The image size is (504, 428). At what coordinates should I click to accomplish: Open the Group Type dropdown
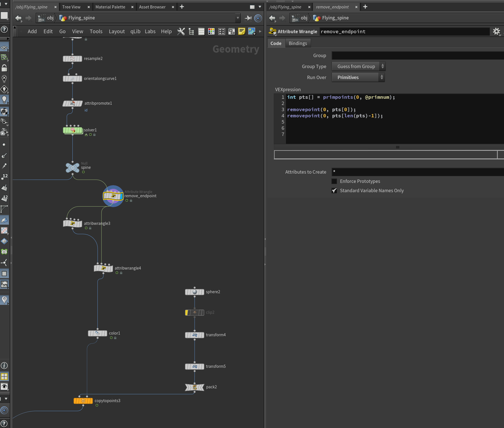coord(358,66)
